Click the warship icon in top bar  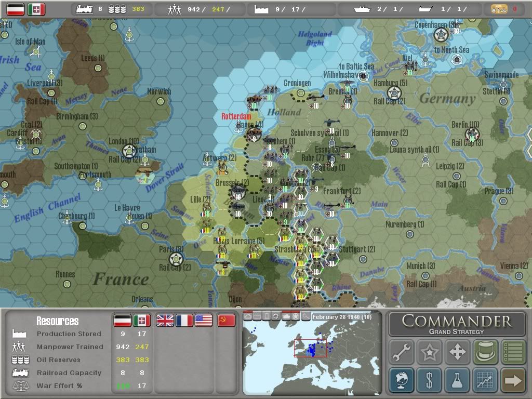tap(362, 9)
